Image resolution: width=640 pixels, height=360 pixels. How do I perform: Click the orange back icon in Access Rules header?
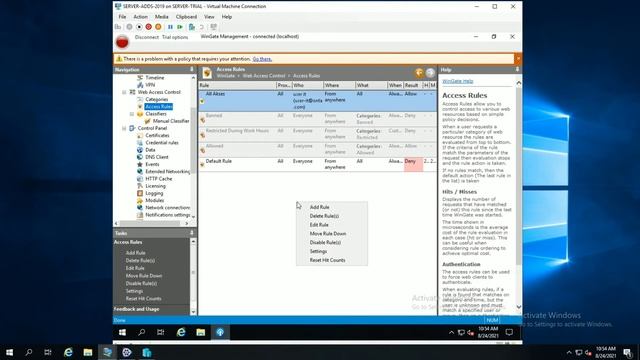coord(419,73)
